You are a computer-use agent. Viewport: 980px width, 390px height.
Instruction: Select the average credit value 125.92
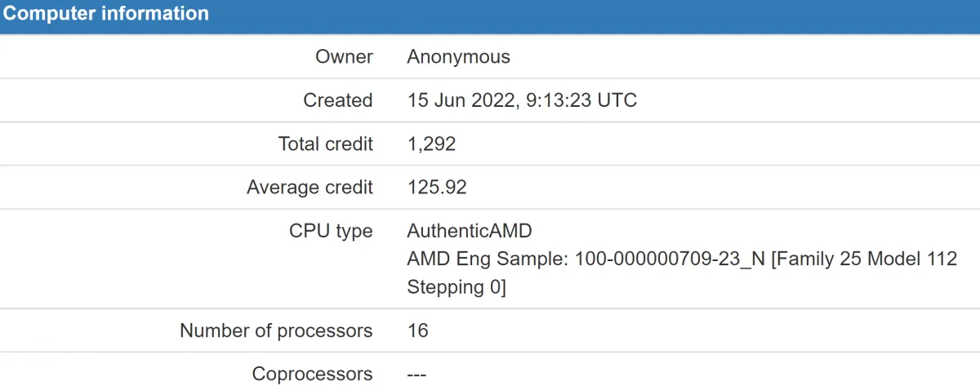(x=437, y=188)
